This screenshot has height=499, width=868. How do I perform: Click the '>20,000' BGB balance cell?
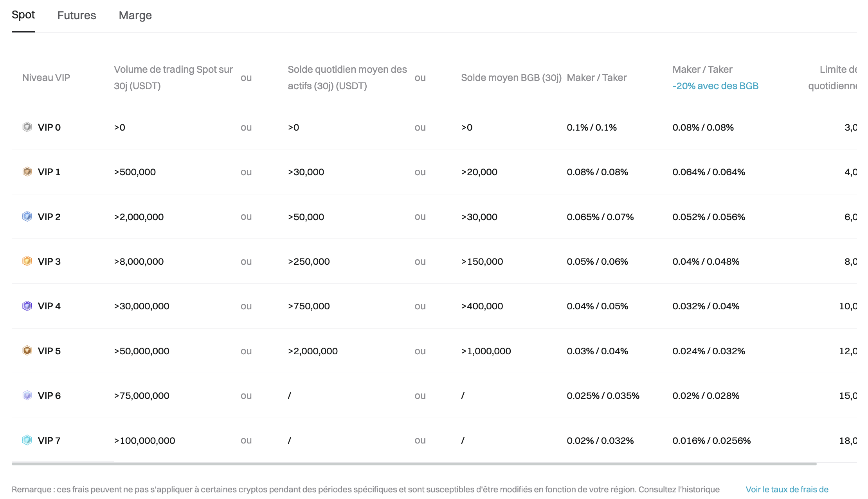point(479,172)
